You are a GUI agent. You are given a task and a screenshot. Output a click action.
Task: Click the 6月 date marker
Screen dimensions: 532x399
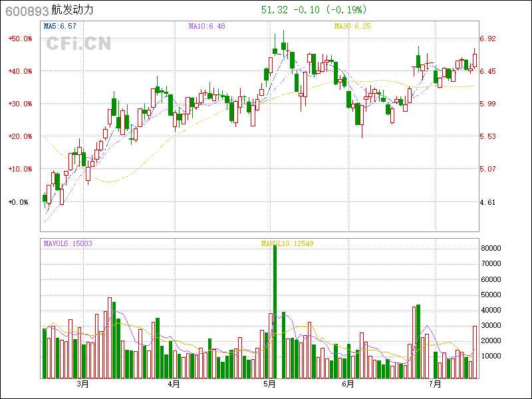tap(348, 384)
